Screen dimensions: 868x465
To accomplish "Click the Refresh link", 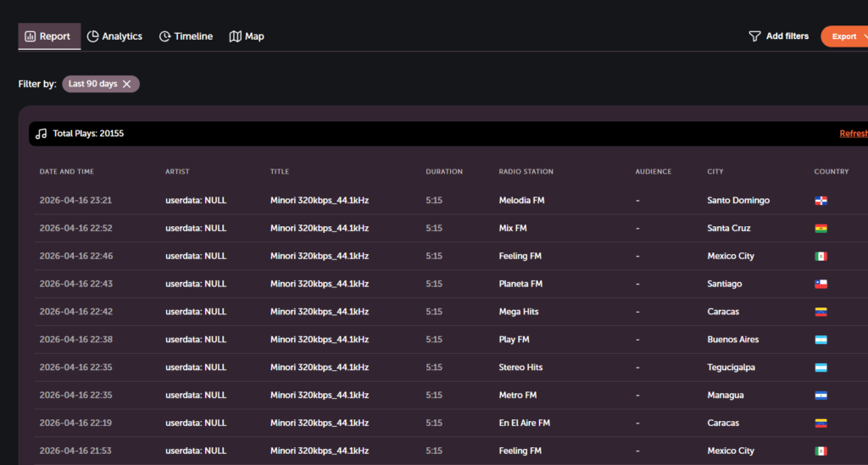I will [853, 134].
